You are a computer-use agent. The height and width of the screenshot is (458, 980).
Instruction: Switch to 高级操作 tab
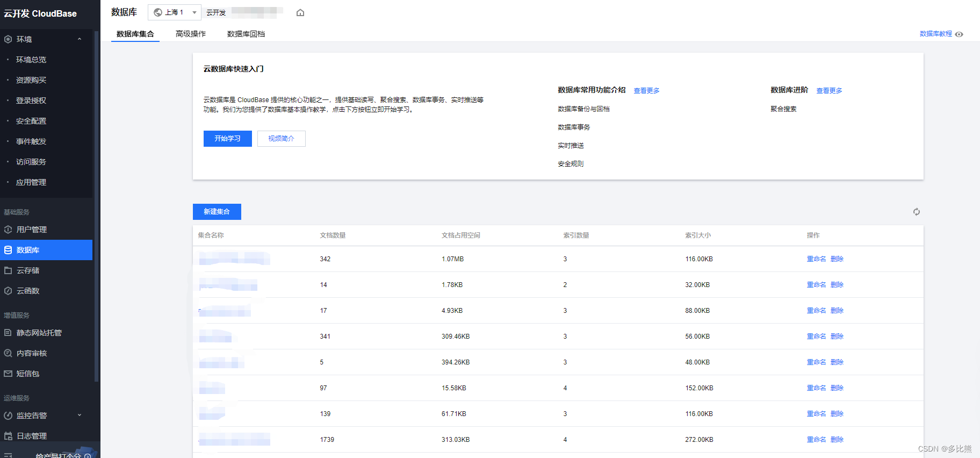(191, 34)
